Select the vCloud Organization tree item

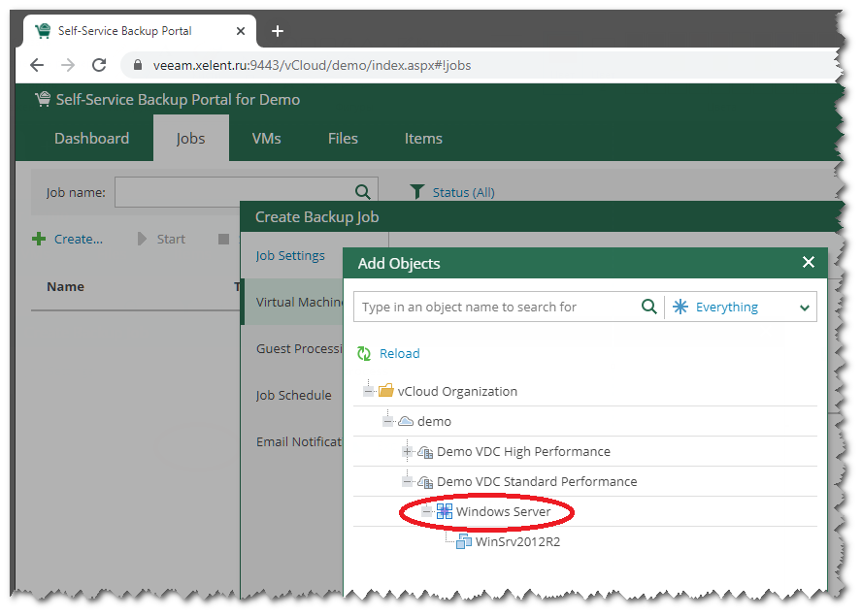tap(457, 391)
